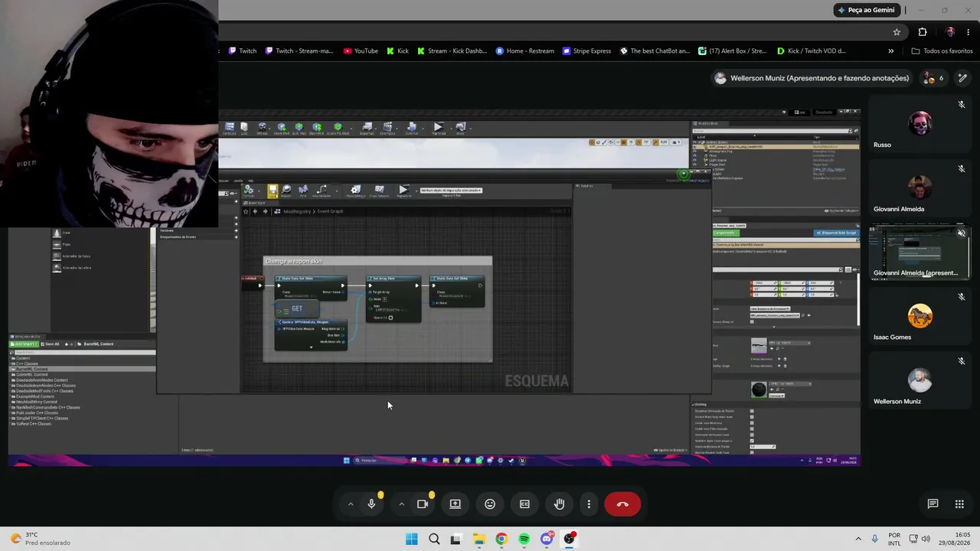
Task: Open Google Chrome from the taskbar
Action: click(501, 539)
